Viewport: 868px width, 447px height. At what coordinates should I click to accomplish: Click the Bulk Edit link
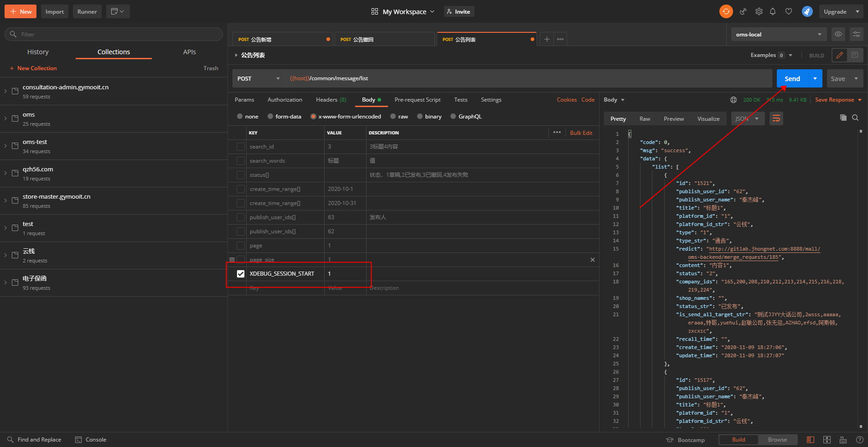581,133
